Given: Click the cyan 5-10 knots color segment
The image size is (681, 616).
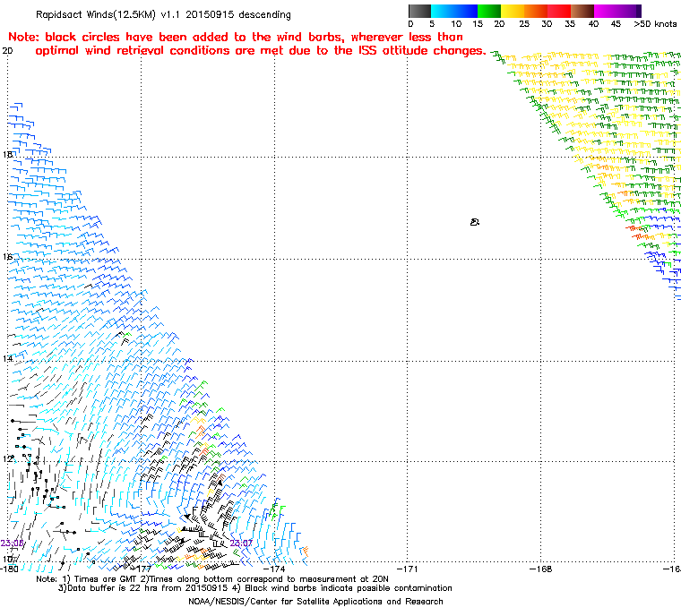Looking at the screenshot, I should click(x=442, y=12).
